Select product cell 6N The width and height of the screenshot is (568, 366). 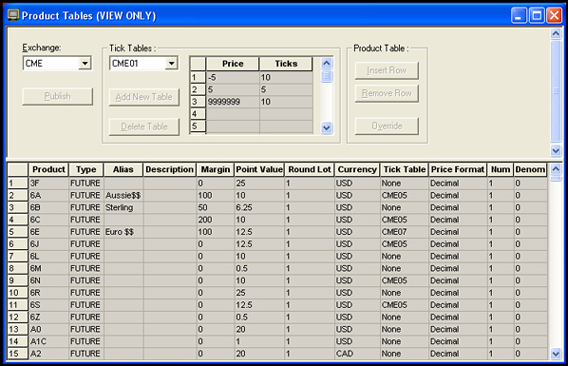(49, 281)
